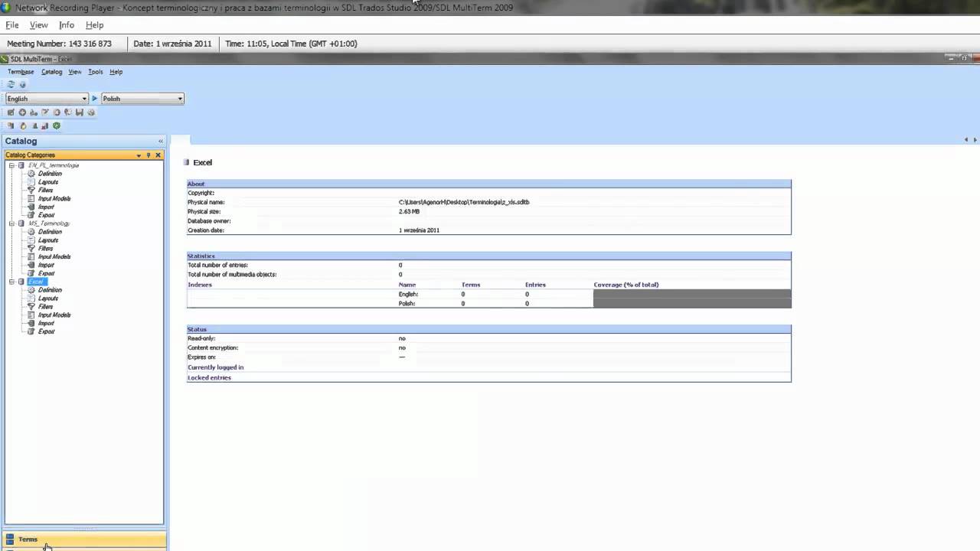Click the fourth icon in the toolbar row above the Catalog heading
Image resolution: width=980 pixels, height=551 pixels.
[45, 126]
